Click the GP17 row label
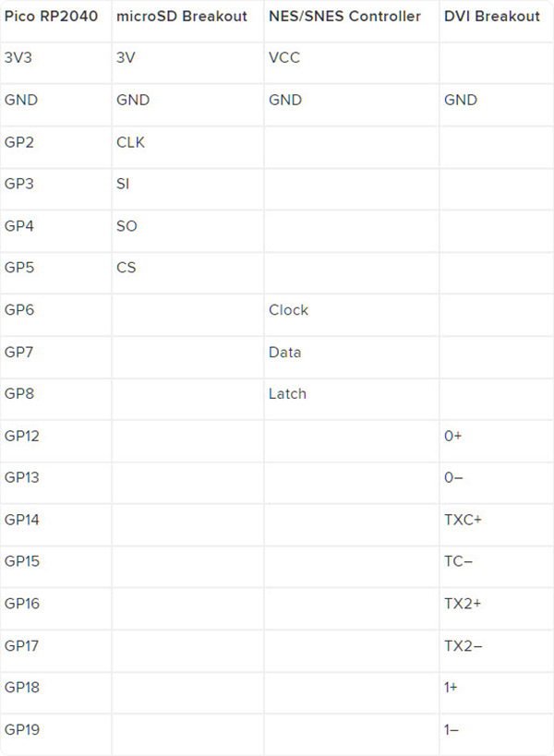 (22, 645)
